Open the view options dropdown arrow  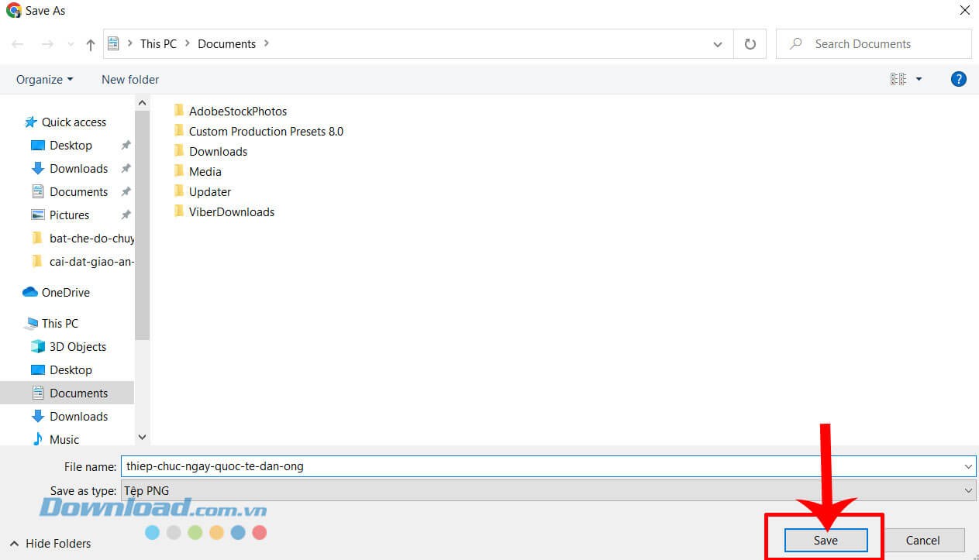click(x=919, y=79)
